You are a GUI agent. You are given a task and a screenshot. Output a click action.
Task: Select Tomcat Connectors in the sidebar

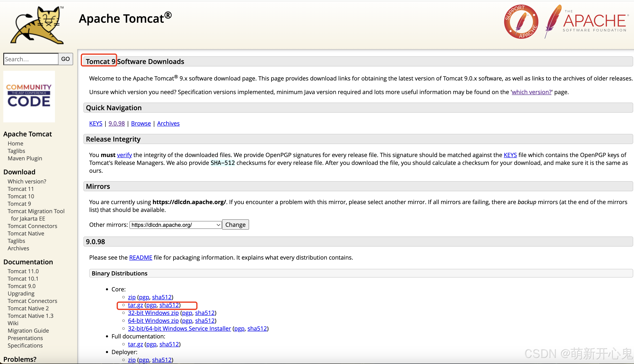32,226
